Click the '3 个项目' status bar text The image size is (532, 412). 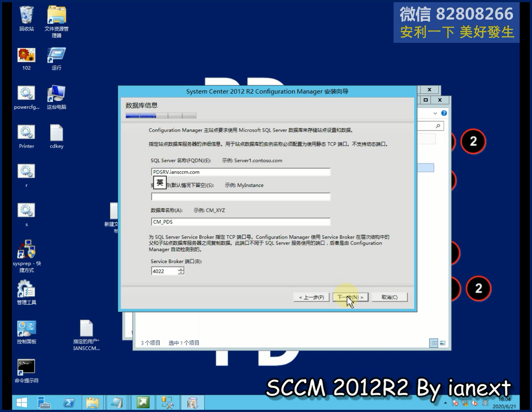click(x=151, y=343)
